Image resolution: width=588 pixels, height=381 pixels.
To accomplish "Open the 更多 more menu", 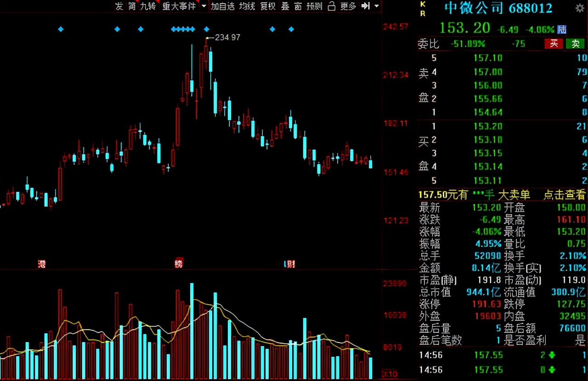I will coord(349,6).
